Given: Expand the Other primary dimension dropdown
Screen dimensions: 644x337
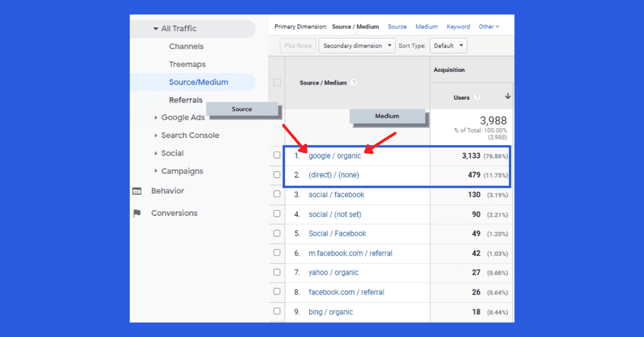Looking at the screenshot, I should [x=489, y=27].
